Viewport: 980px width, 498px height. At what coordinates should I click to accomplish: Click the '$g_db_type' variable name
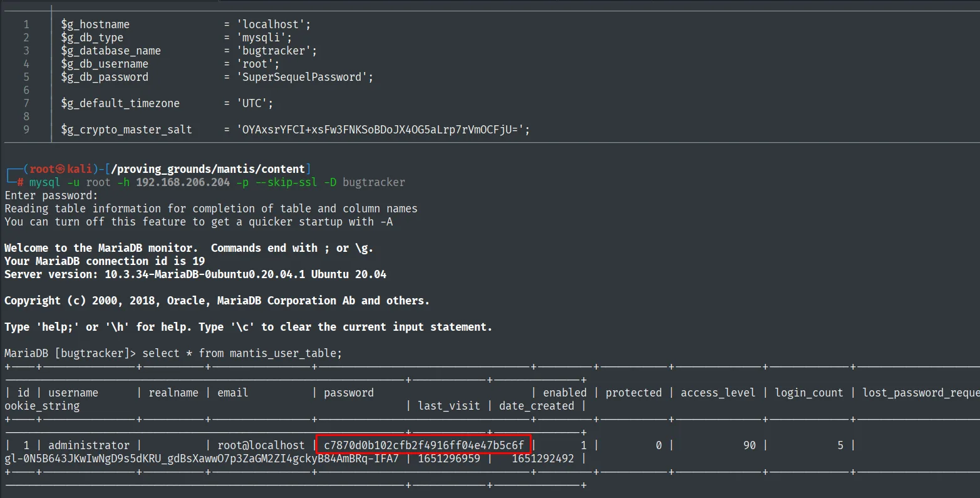tap(92, 38)
